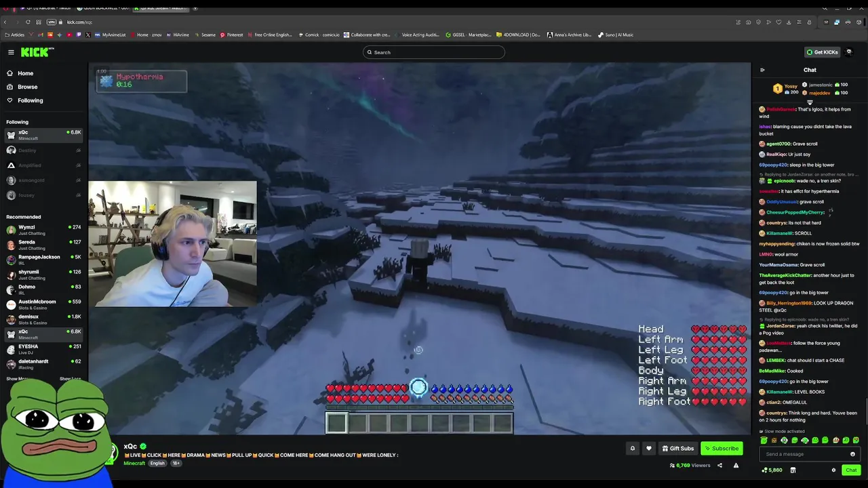Open the shop icon below chat
Viewport: 868px width, 488px height.
click(x=793, y=470)
